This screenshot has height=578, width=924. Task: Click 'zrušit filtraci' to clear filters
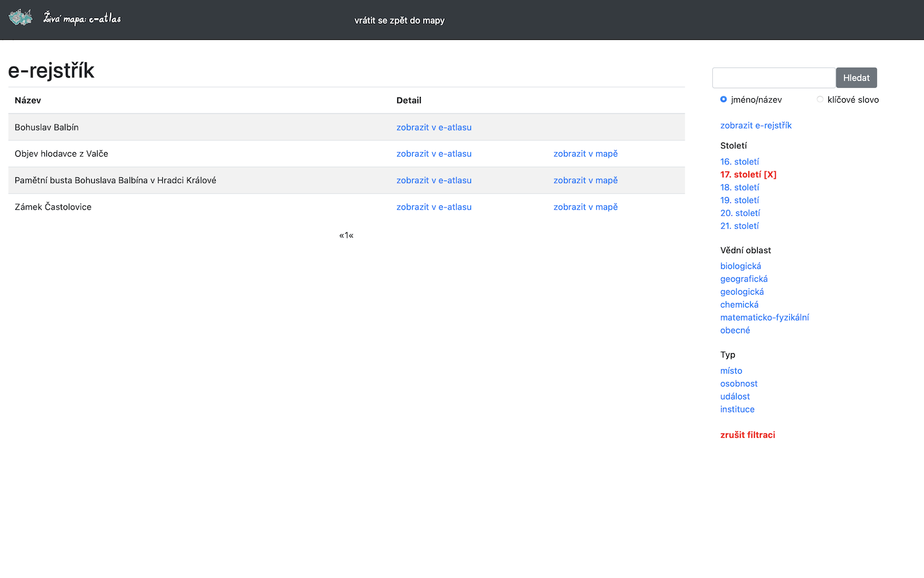[x=748, y=435]
